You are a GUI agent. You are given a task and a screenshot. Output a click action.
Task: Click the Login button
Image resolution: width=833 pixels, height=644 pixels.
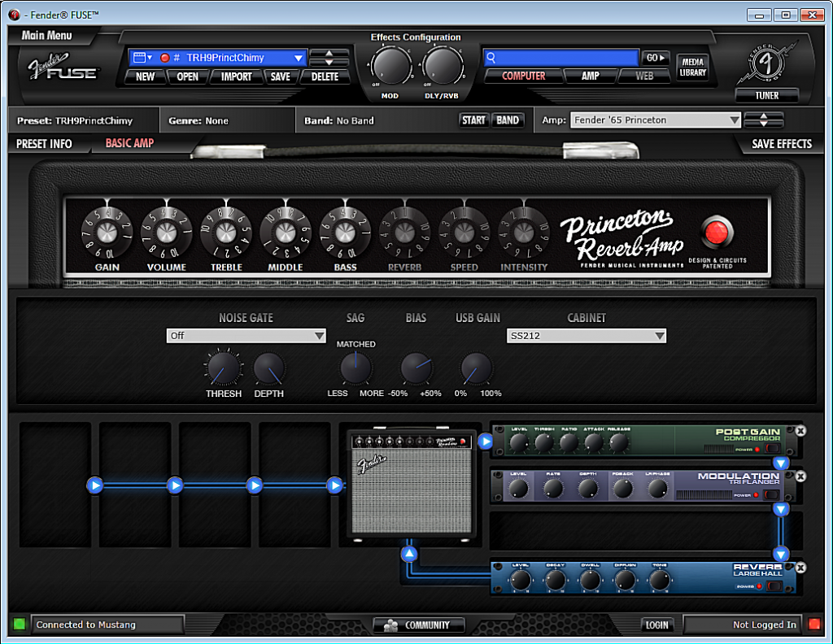tap(656, 624)
